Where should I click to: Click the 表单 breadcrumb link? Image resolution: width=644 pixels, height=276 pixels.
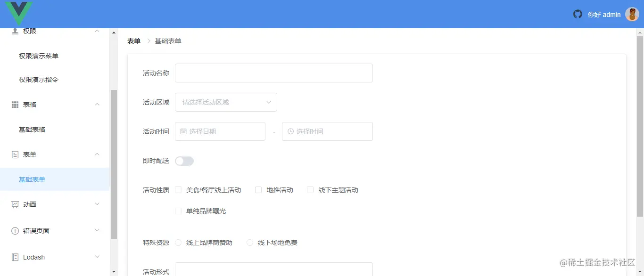coord(133,41)
